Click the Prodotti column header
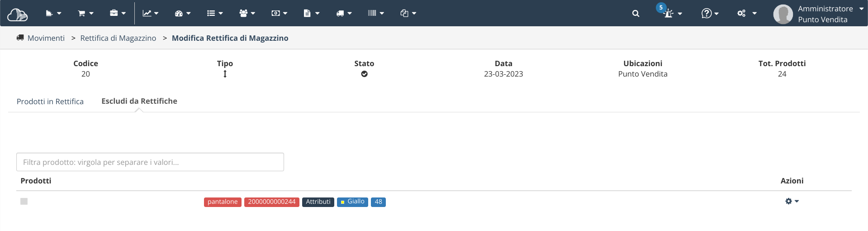Image resolution: width=868 pixels, height=231 pixels. [x=36, y=181]
